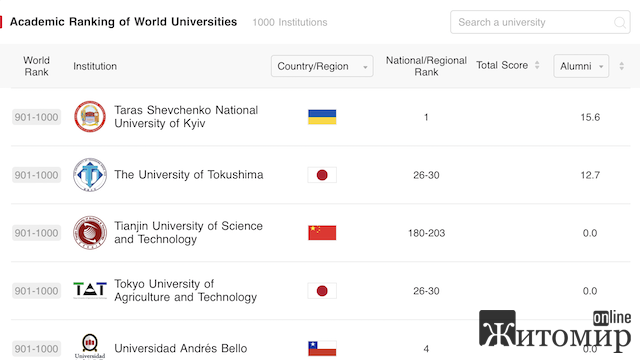Sort by Total Score arrows

537,65
